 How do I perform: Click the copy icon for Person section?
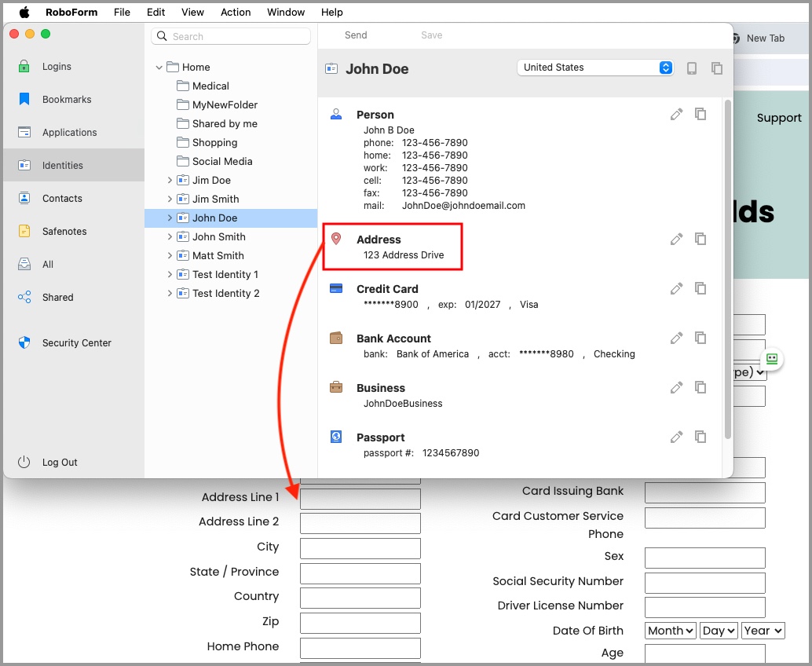pos(700,114)
